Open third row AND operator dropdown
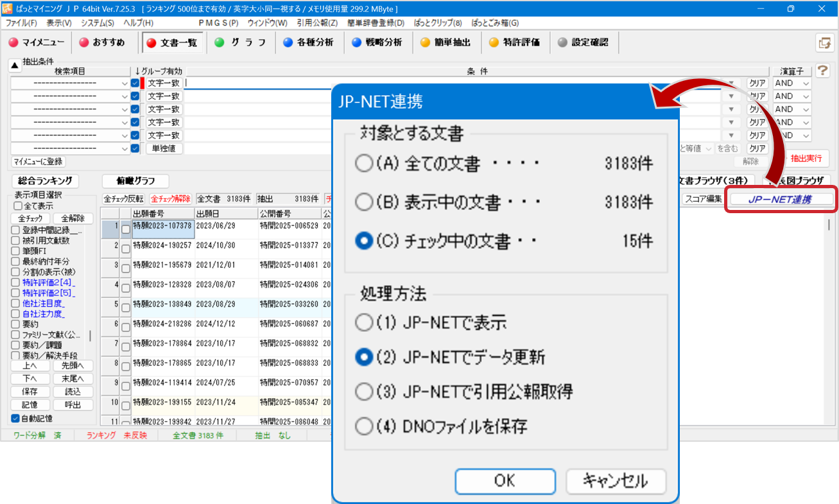 click(792, 109)
